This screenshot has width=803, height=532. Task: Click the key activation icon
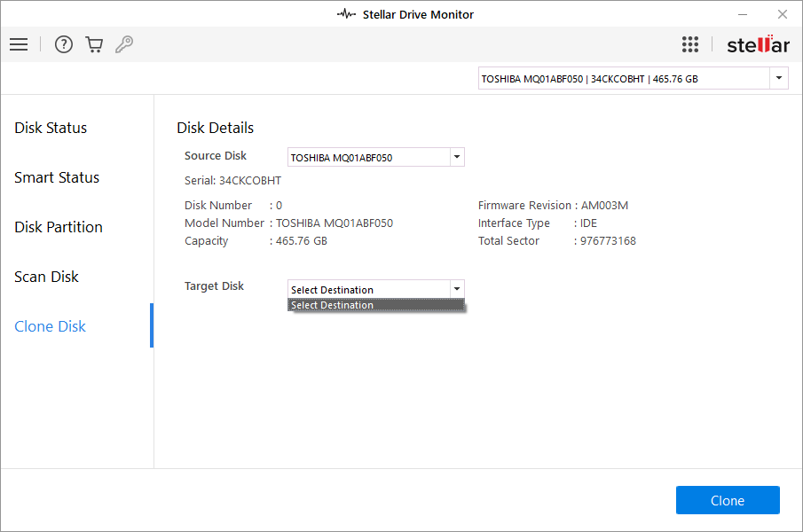coord(124,44)
